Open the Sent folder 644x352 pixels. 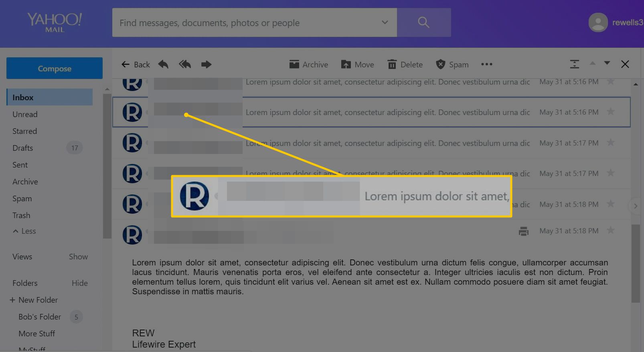(20, 165)
